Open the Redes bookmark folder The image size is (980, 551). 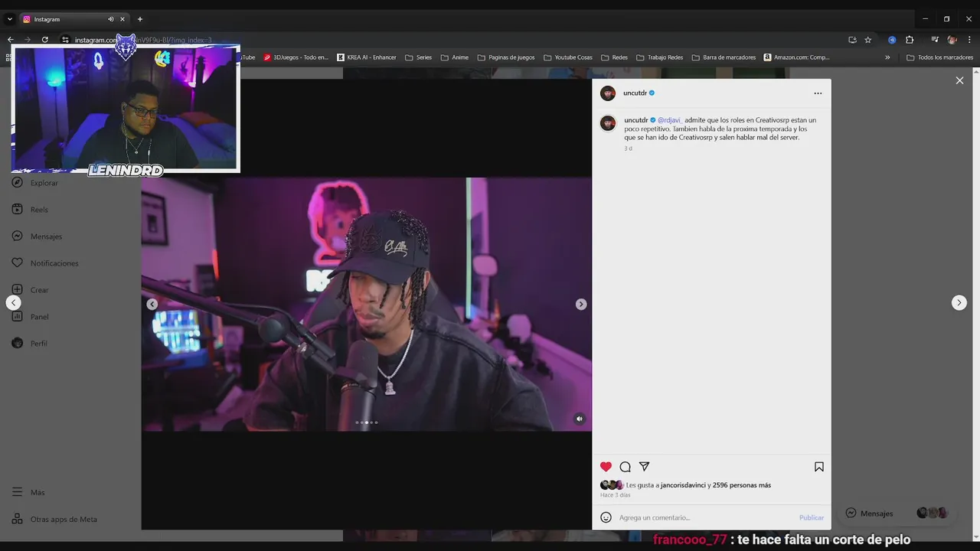[615, 57]
